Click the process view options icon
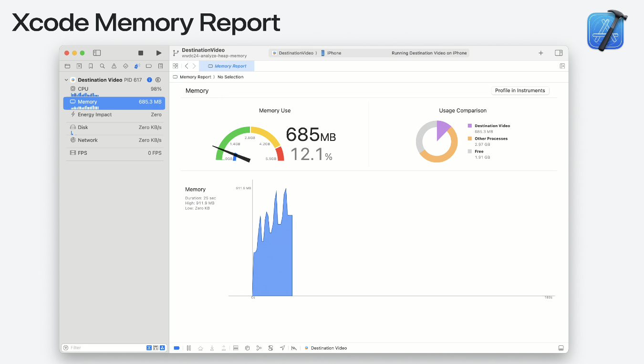This screenshot has height=364, width=644. click(x=158, y=80)
